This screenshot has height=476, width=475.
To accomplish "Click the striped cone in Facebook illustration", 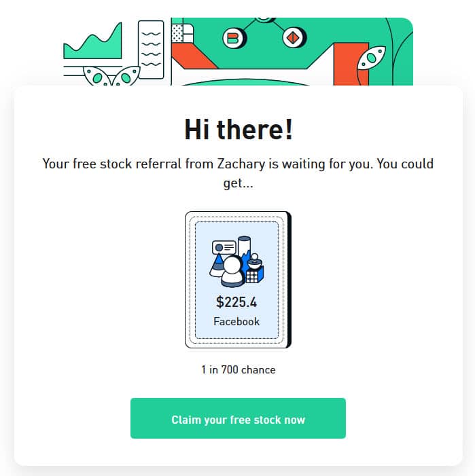I will 218,263.
